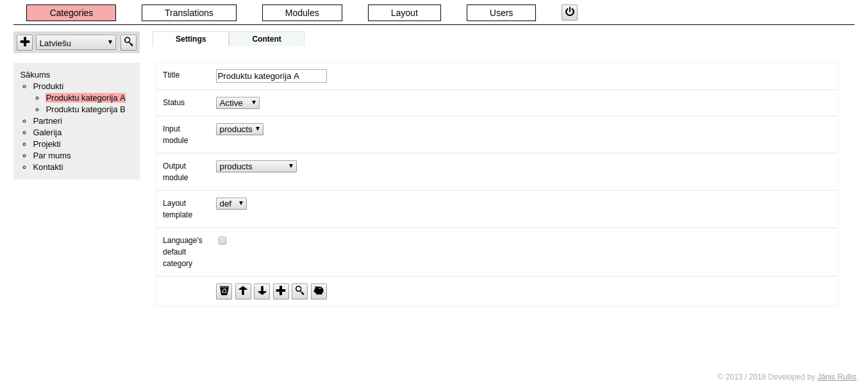Image resolution: width=868 pixels, height=386 pixels.
Task: Click the power logout icon
Action: pyautogui.click(x=569, y=12)
